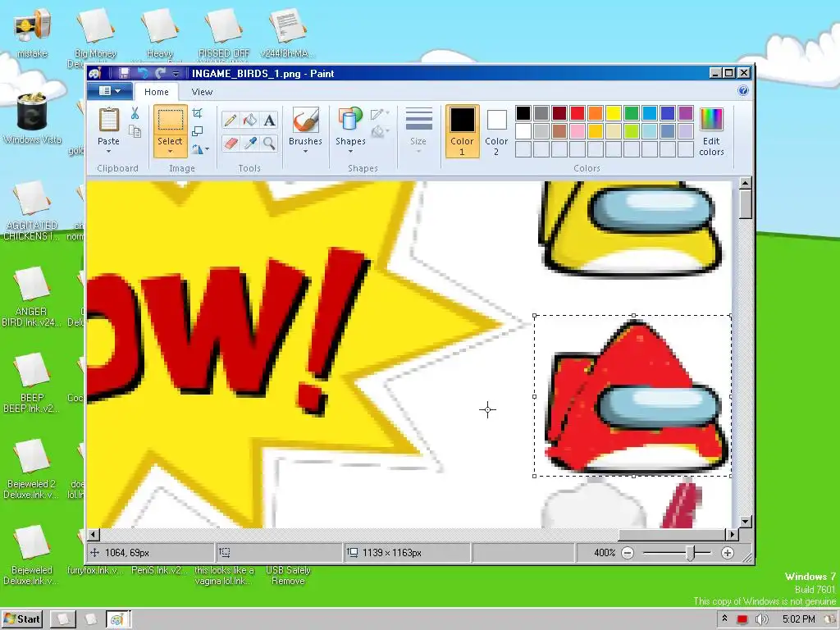This screenshot has height=630, width=840.
Task: Click the Paste clipboard icon
Action: click(x=109, y=120)
